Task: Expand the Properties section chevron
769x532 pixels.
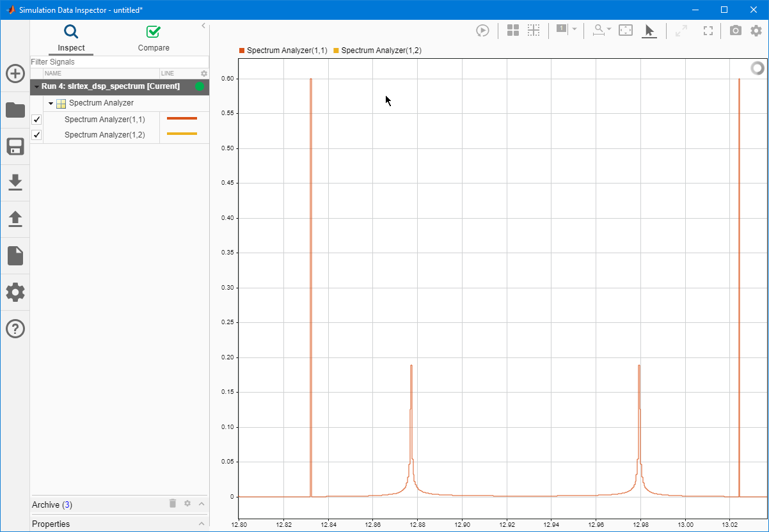Action: click(x=202, y=524)
